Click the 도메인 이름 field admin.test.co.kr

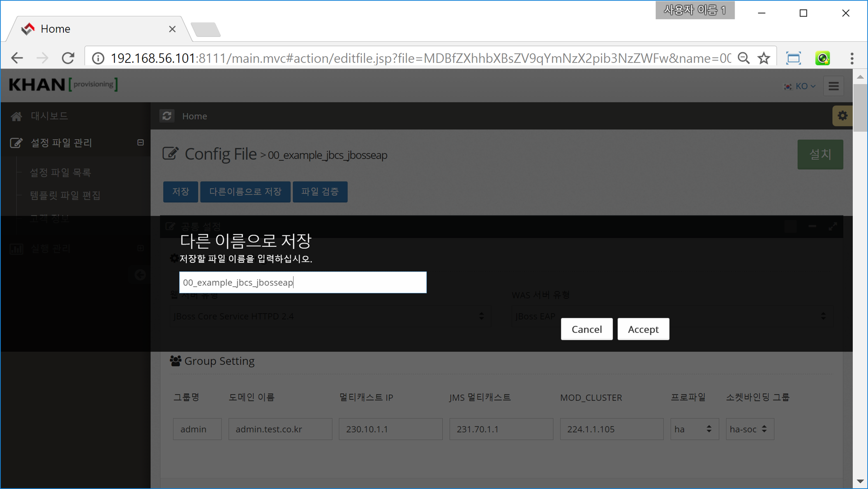click(280, 429)
